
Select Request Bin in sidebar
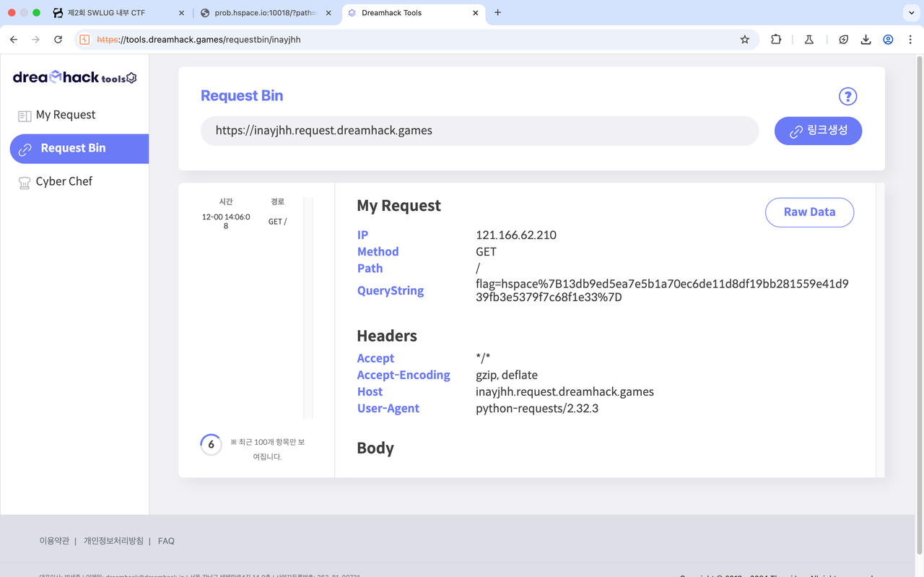[79, 148]
